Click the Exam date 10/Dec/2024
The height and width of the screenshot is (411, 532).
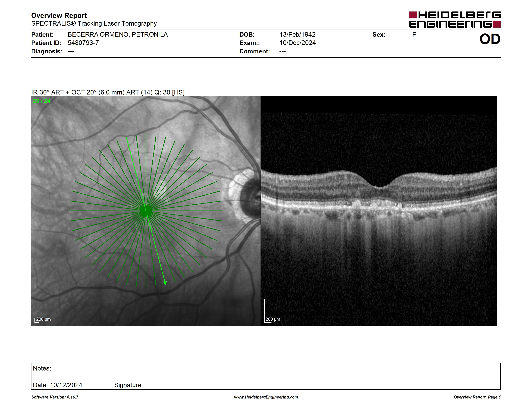coord(297,43)
